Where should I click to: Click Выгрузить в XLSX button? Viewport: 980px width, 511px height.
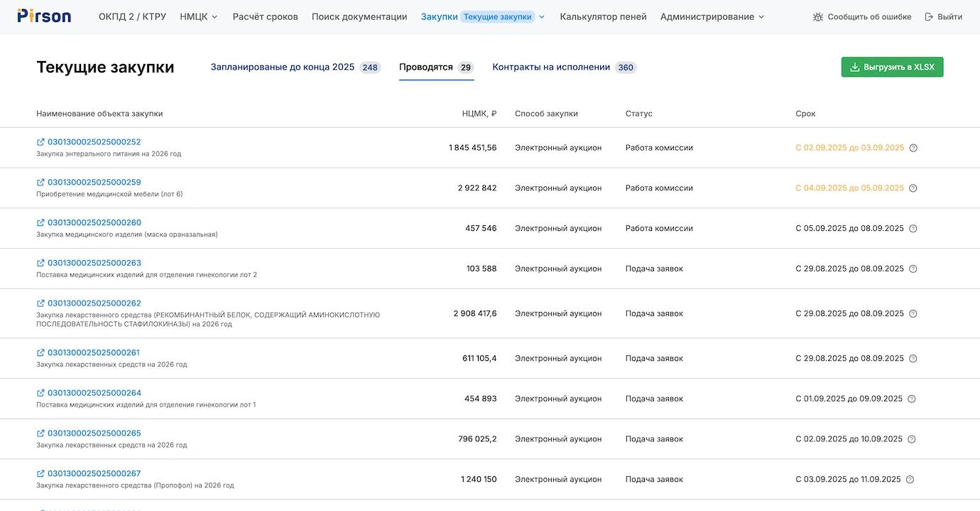click(x=892, y=67)
